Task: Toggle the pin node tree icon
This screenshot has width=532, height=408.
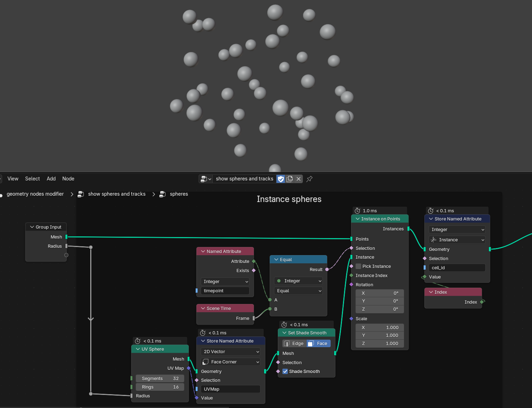Action: click(x=309, y=179)
